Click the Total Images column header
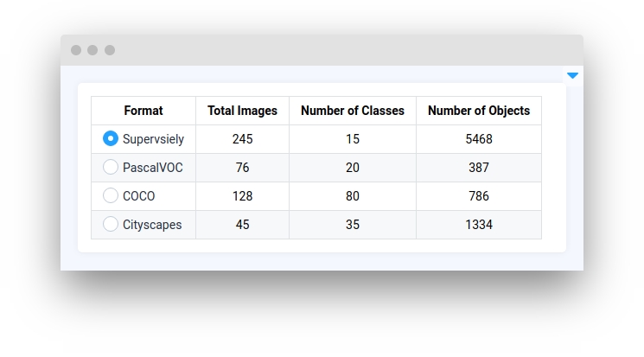The width and height of the screenshot is (644, 357). (x=242, y=111)
